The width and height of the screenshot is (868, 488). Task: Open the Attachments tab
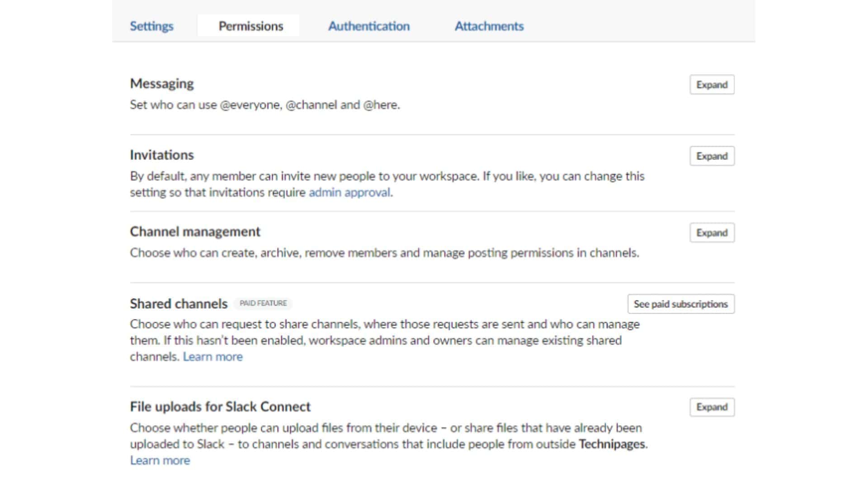click(489, 26)
